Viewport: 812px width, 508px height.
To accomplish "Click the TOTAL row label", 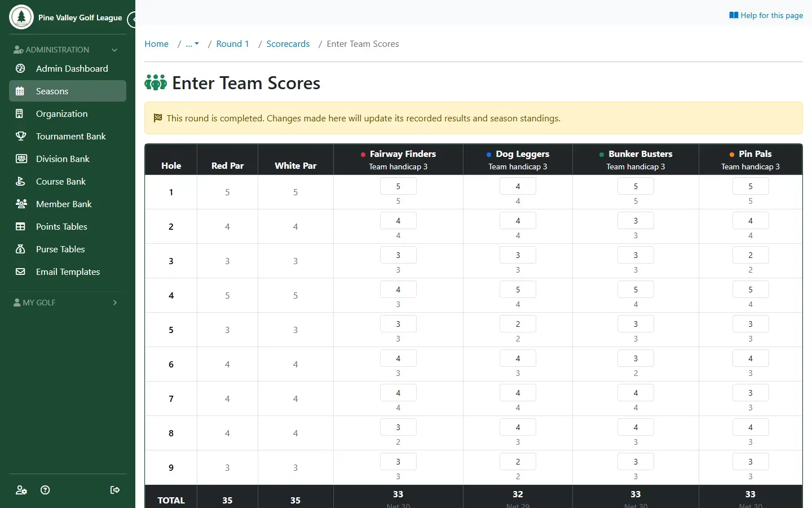I will (171, 500).
